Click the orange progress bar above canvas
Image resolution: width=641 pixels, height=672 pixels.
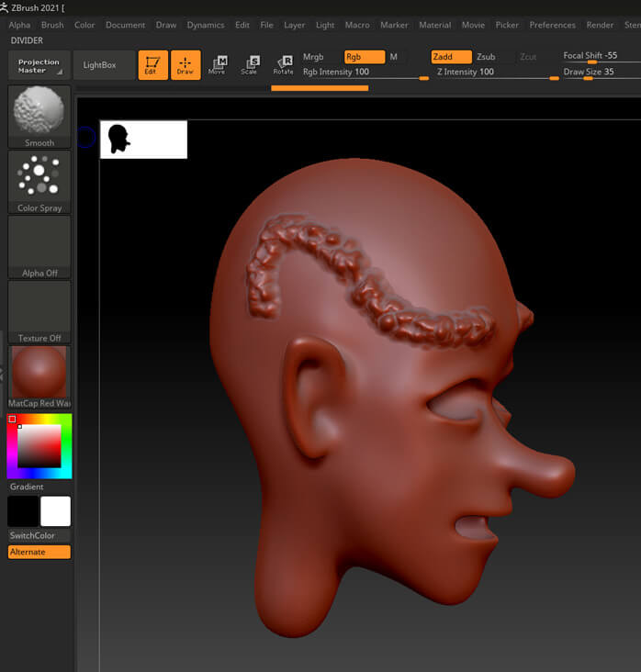click(320, 88)
